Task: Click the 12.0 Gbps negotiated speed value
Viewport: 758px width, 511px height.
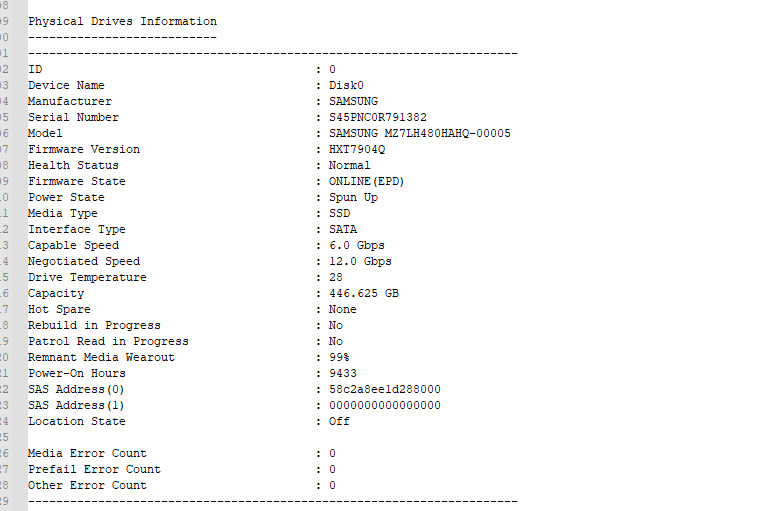Action: (360, 261)
